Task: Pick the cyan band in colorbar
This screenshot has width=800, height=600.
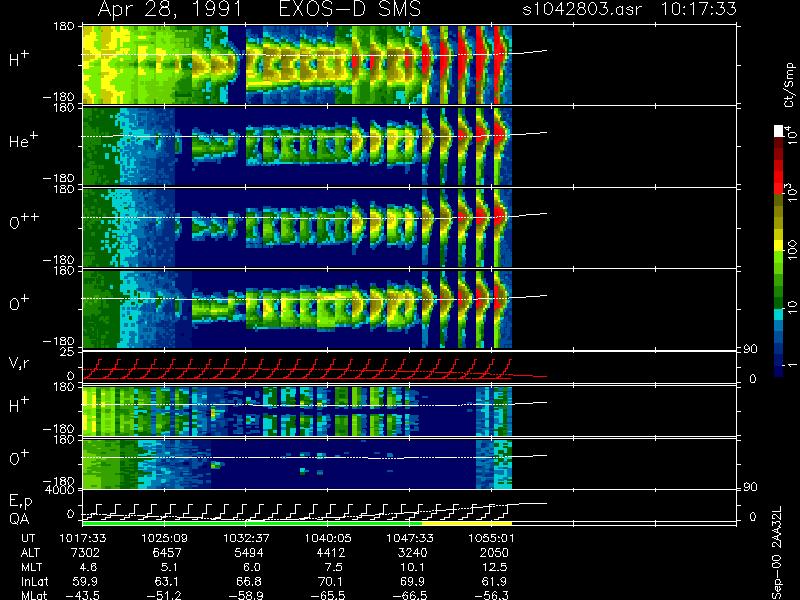Action: click(x=778, y=314)
